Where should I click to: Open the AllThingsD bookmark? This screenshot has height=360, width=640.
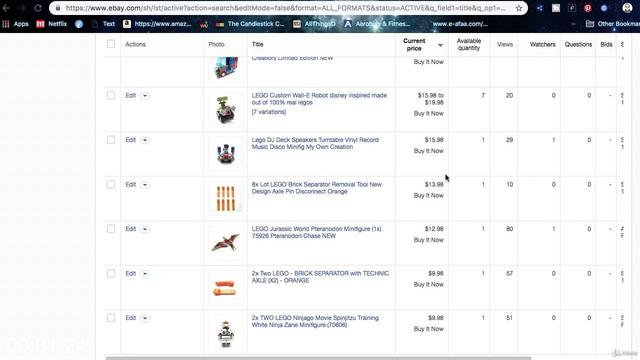coord(314,24)
